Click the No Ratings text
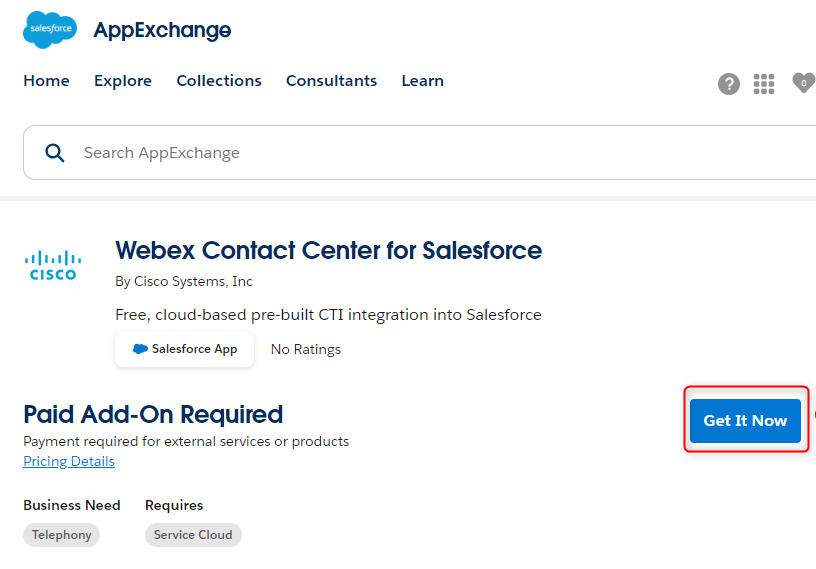The image size is (816, 569). (306, 349)
